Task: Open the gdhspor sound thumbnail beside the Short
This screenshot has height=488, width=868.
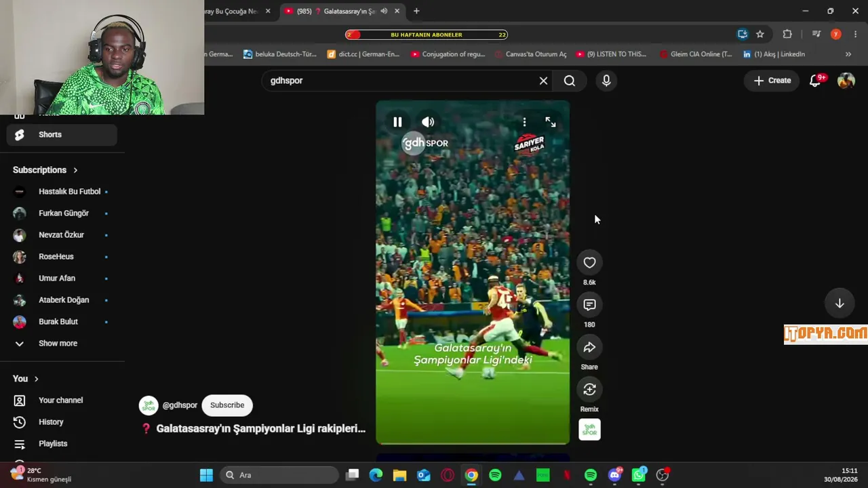Action: [589, 430]
